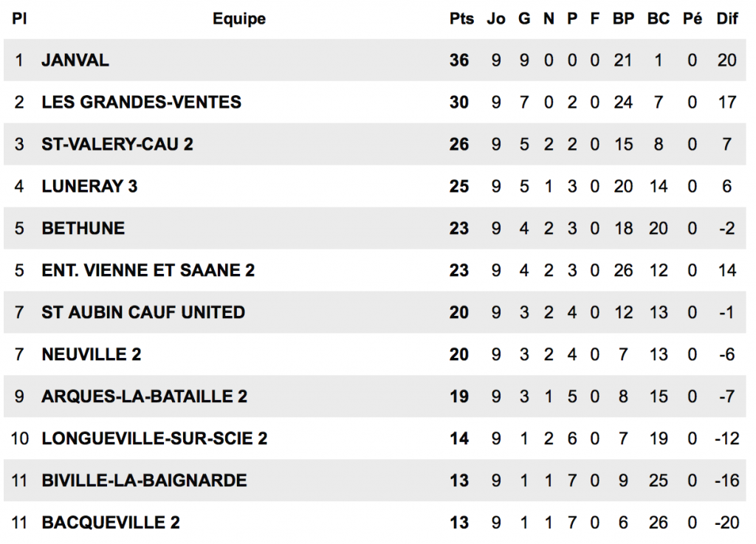Click the Pts column header

pos(461,19)
